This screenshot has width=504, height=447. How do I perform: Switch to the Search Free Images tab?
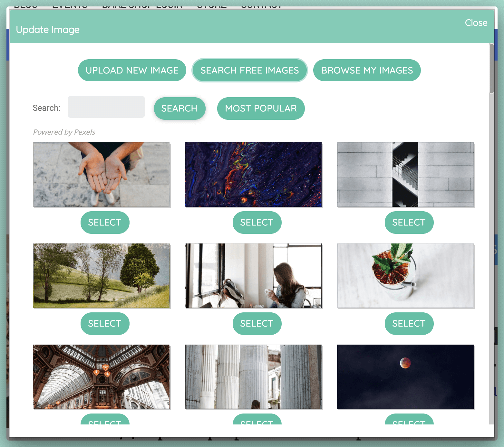pos(249,70)
